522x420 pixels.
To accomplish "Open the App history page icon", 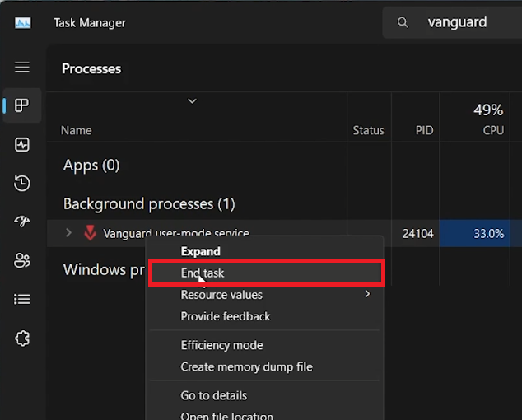I will 22,184.
